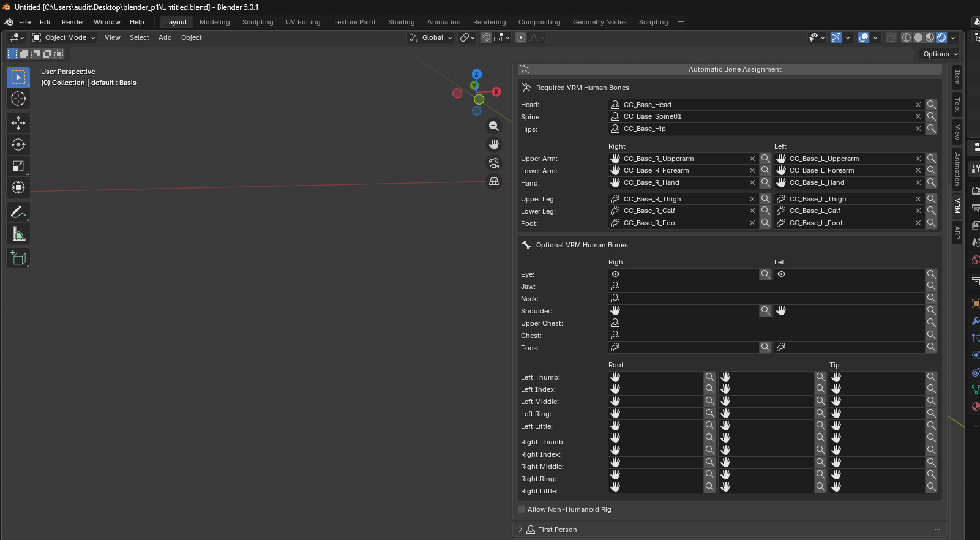The image size is (980, 540).
Task: Switch to wireframe viewport shading
Action: point(907,37)
